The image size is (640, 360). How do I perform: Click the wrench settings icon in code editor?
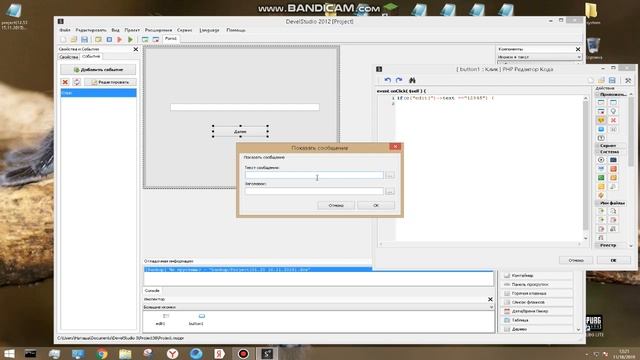click(x=628, y=80)
